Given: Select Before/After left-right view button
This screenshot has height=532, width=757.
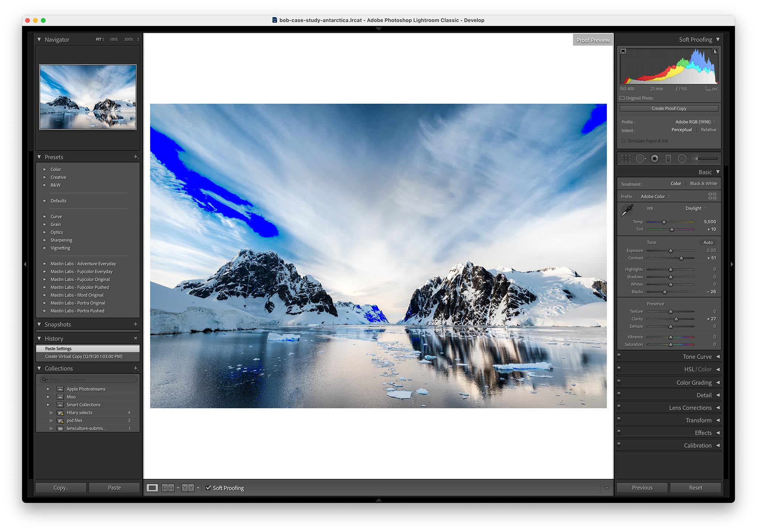Looking at the screenshot, I should [x=168, y=488].
